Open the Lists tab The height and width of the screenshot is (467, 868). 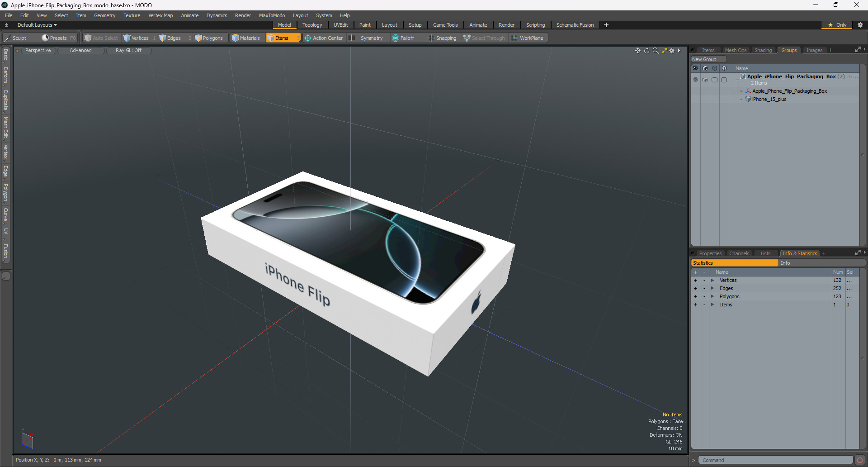pyautogui.click(x=765, y=253)
